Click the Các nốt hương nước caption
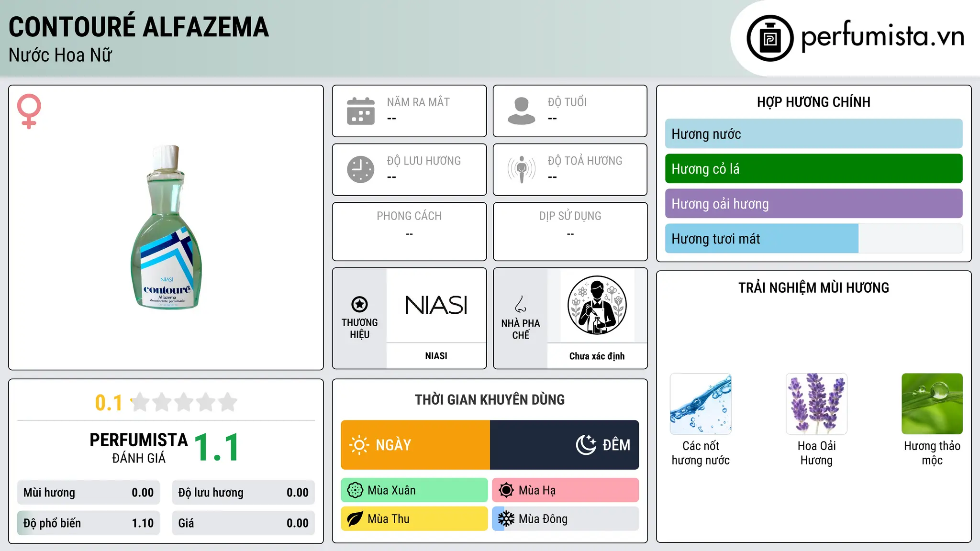 tap(701, 453)
